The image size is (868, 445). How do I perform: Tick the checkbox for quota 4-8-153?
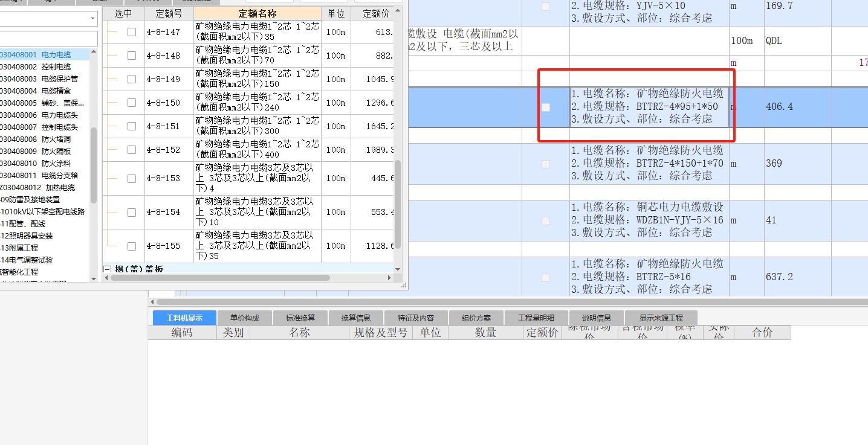pyautogui.click(x=132, y=179)
